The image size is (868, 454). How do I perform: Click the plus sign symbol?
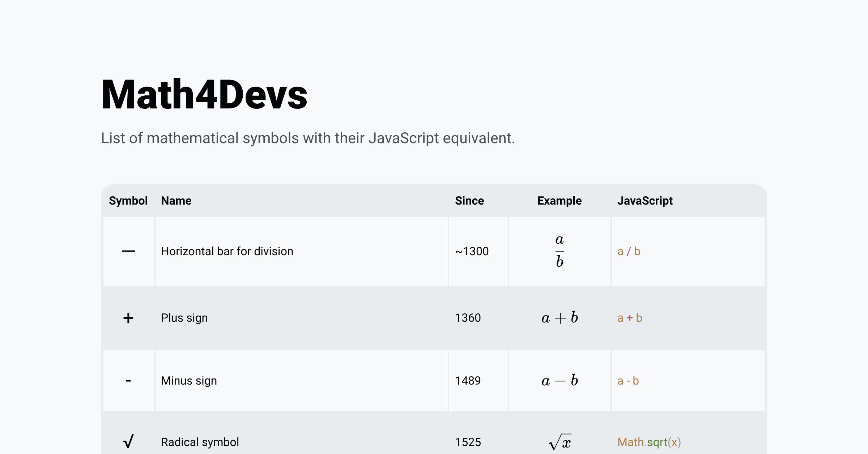point(128,318)
